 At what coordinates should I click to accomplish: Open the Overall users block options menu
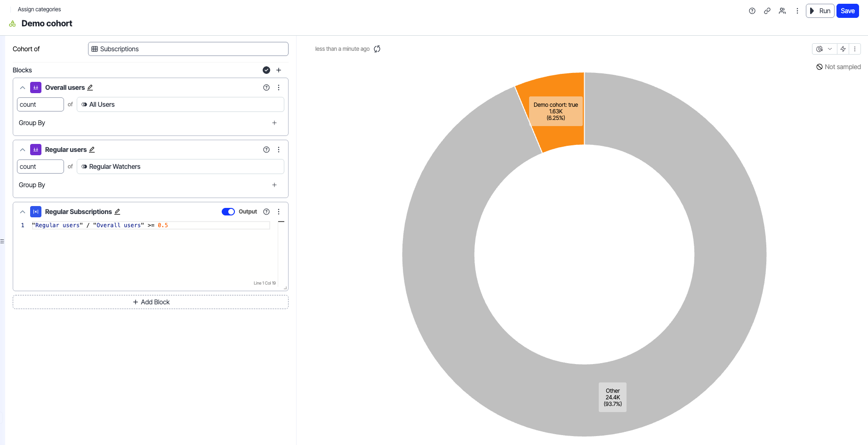279,87
